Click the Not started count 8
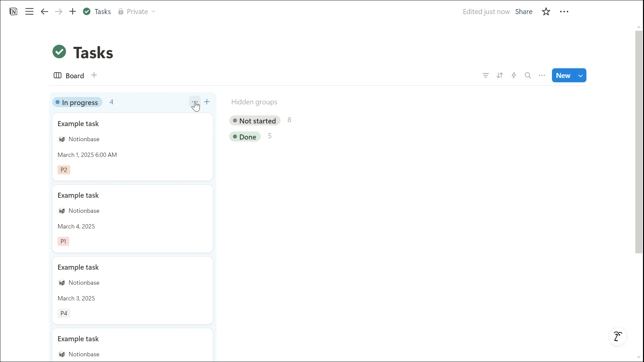Screen dimensions: 644x362 [x=290, y=120]
